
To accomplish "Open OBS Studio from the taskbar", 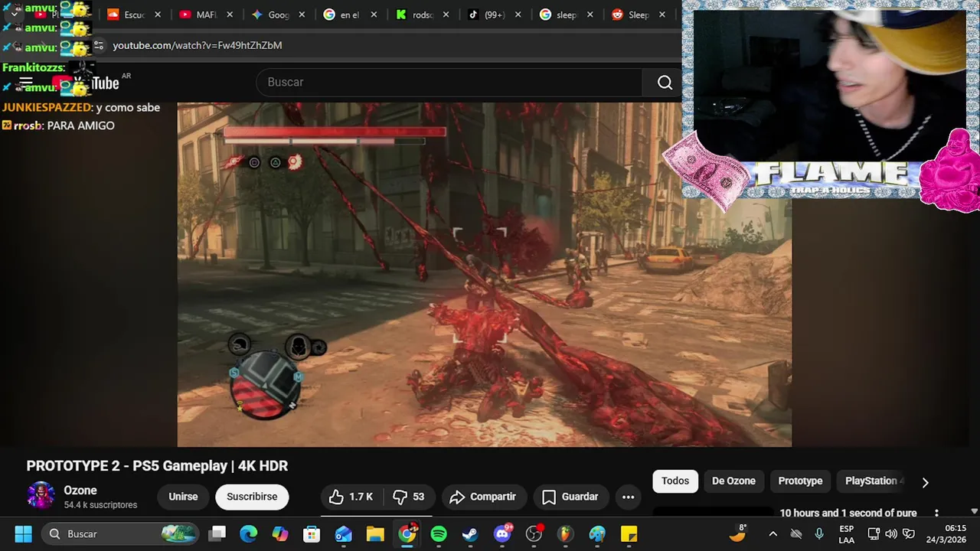I will (534, 533).
